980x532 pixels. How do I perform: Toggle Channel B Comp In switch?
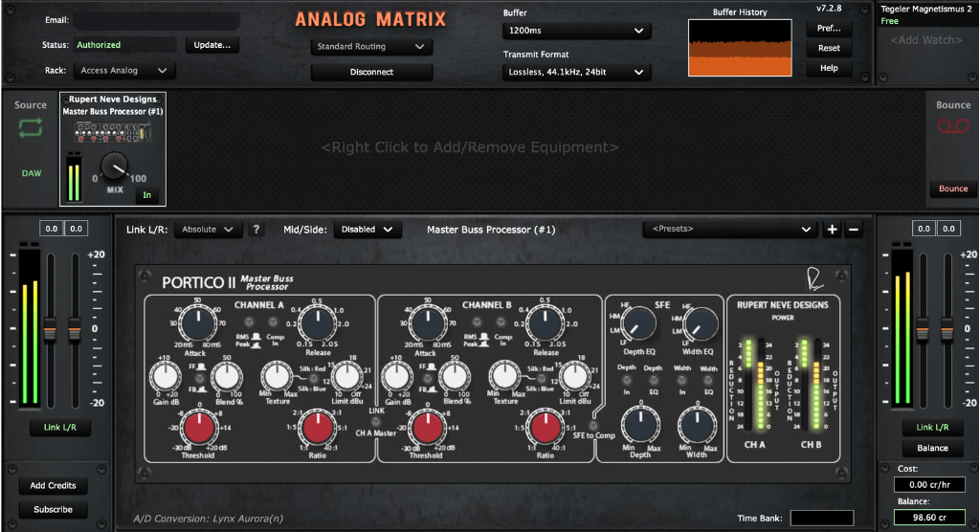pos(501,321)
